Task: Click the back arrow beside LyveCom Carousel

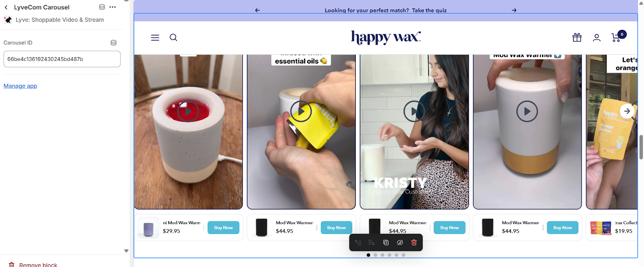Action: pyautogui.click(x=6, y=7)
